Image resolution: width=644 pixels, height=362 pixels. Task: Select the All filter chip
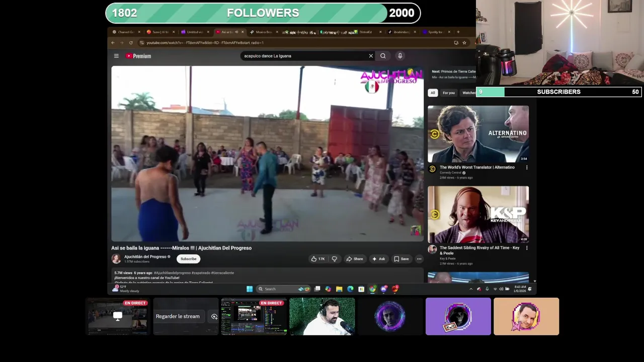coord(433,93)
